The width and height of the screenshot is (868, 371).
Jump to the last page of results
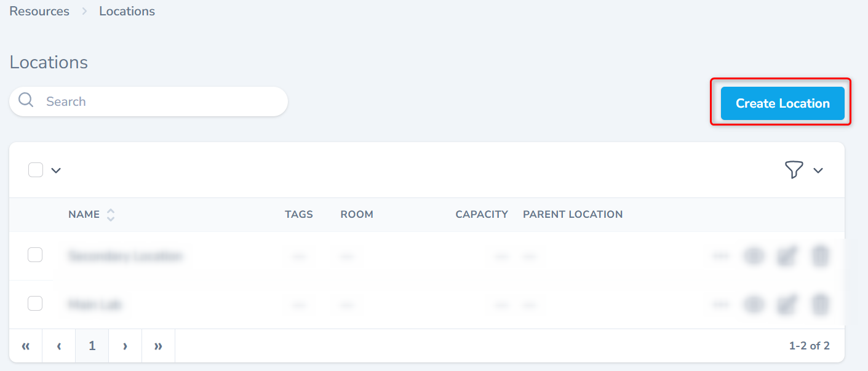click(x=158, y=346)
